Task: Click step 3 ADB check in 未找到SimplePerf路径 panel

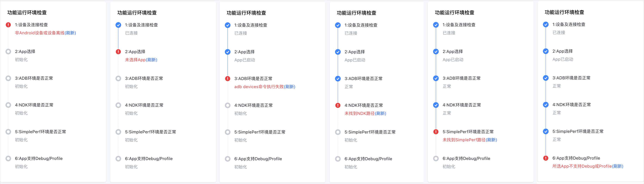Action: coord(436,78)
